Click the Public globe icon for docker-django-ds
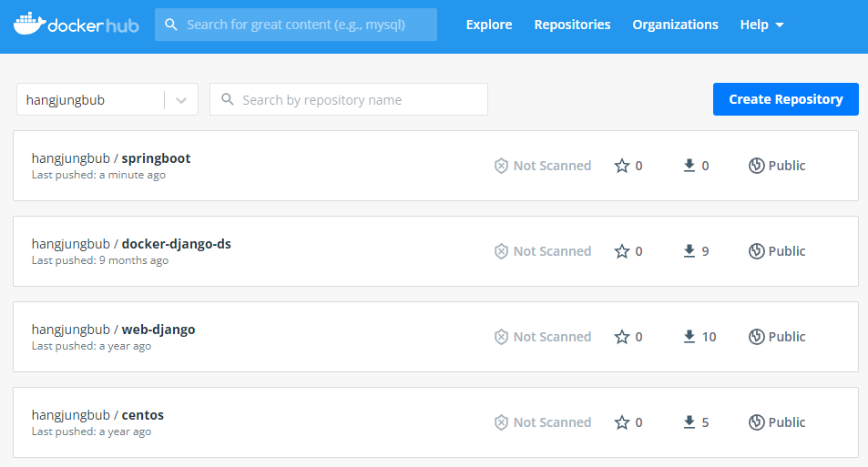This screenshot has height=467, width=868. click(x=757, y=251)
